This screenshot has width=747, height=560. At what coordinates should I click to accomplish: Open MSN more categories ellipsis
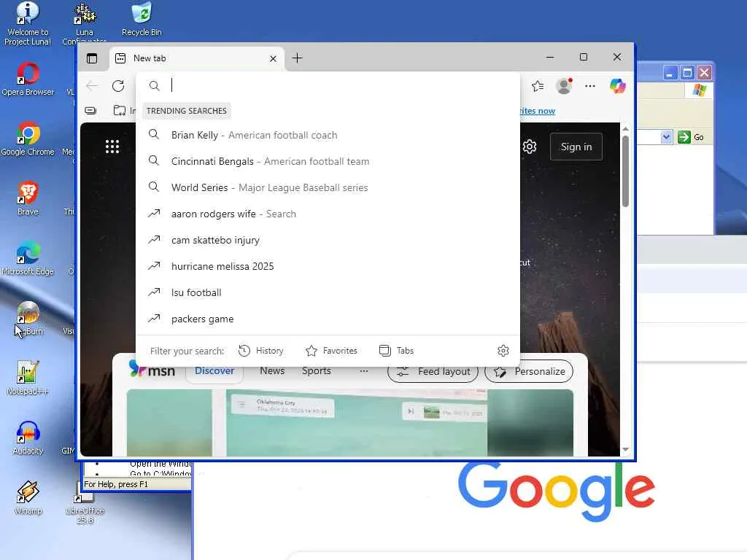pyautogui.click(x=363, y=371)
